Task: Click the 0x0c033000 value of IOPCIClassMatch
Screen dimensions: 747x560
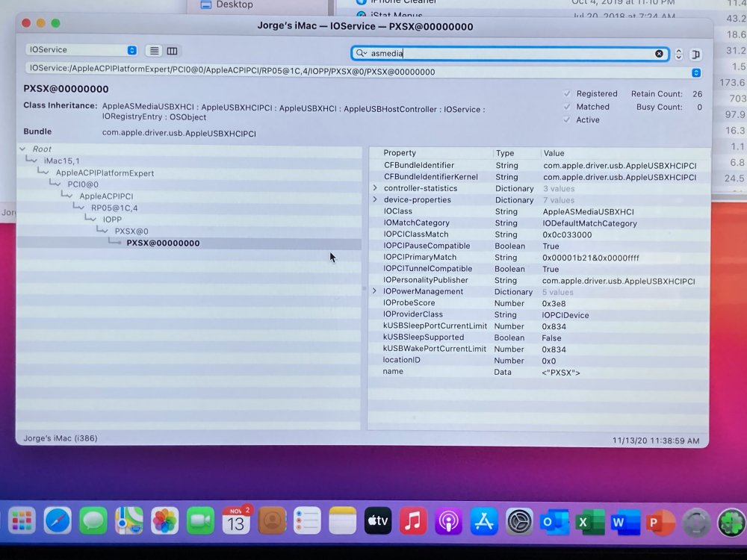Action: (x=567, y=234)
